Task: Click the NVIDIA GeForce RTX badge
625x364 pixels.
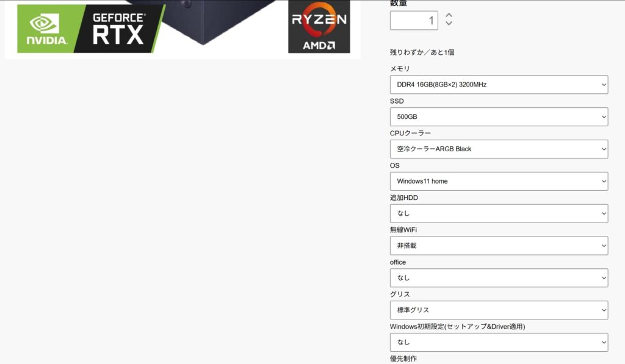Action: pyautogui.click(x=90, y=29)
